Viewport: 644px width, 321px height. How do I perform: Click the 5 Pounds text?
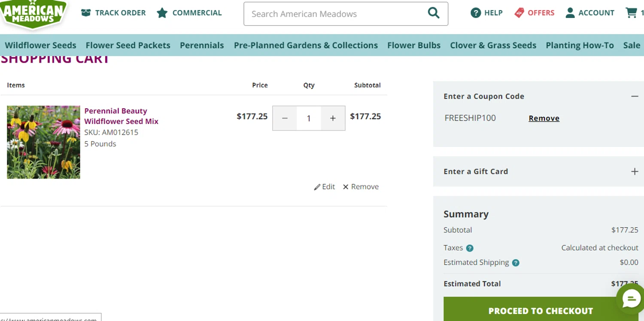(x=100, y=144)
